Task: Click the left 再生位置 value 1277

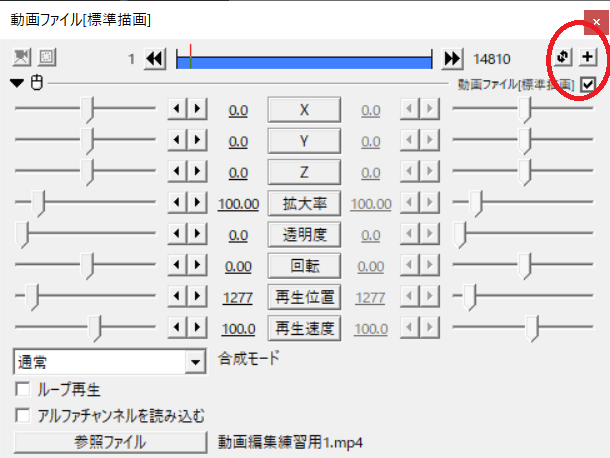Action: point(238,298)
